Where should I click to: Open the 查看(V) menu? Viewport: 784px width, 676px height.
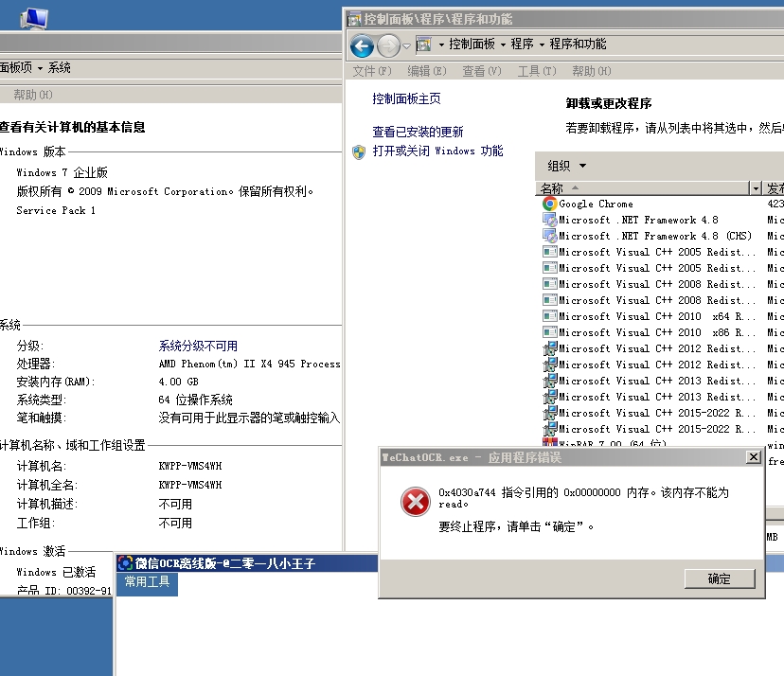(482, 71)
